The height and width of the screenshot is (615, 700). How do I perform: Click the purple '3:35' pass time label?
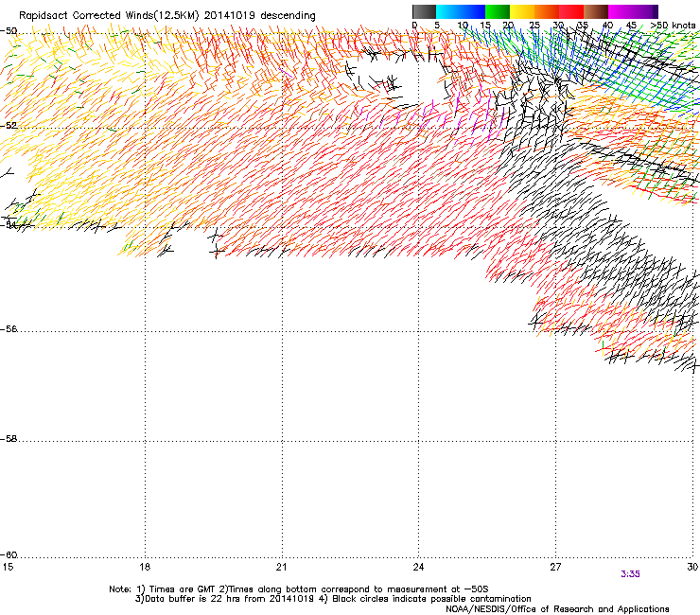(630, 574)
